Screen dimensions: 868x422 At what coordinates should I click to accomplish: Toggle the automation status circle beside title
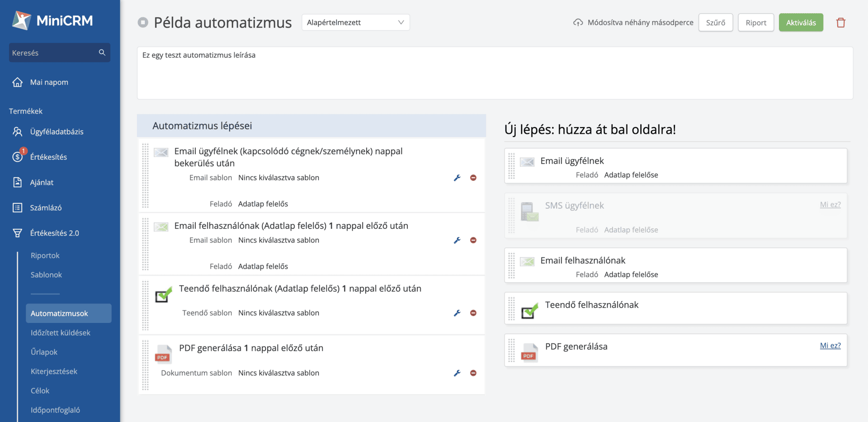[143, 23]
